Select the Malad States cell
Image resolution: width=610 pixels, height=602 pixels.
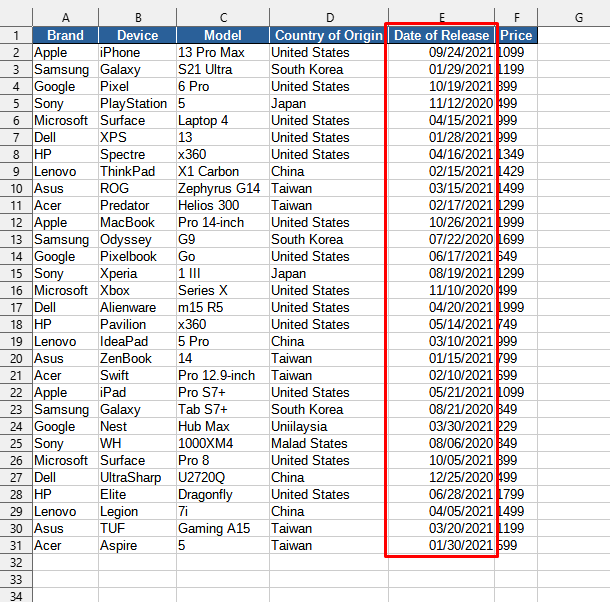click(x=329, y=443)
